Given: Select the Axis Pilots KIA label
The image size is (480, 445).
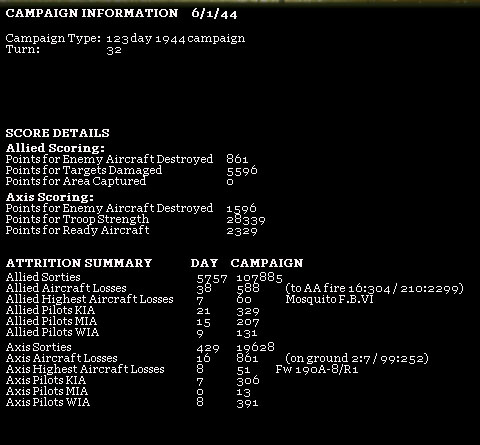Looking at the screenshot, I should 46,380.
